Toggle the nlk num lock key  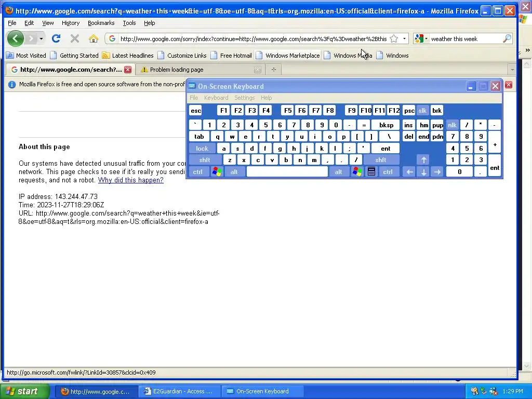pos(453,125)
